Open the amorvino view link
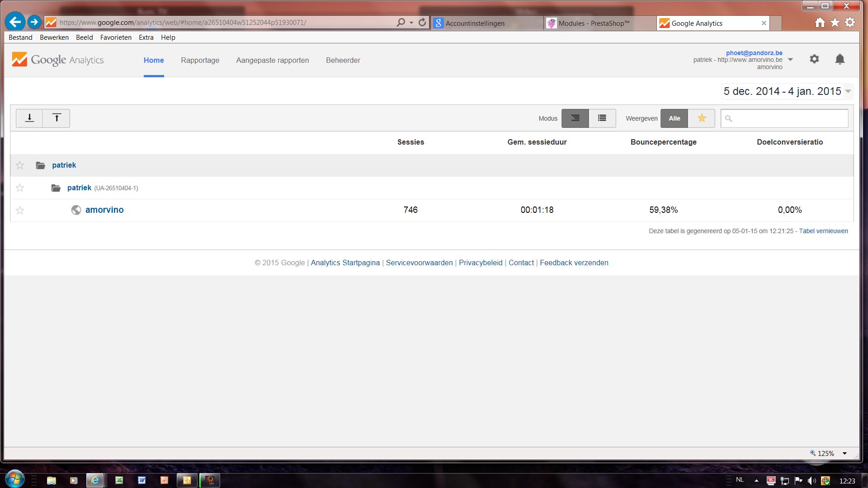The height and width of the screenshot is (488, 868). coord(104,210)
